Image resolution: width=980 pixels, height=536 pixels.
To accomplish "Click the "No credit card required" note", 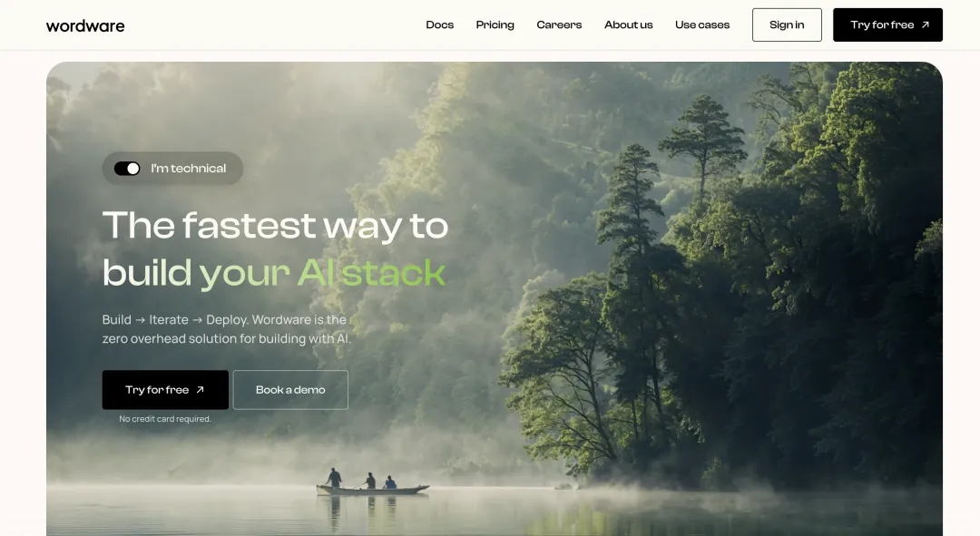I will 165,419.
